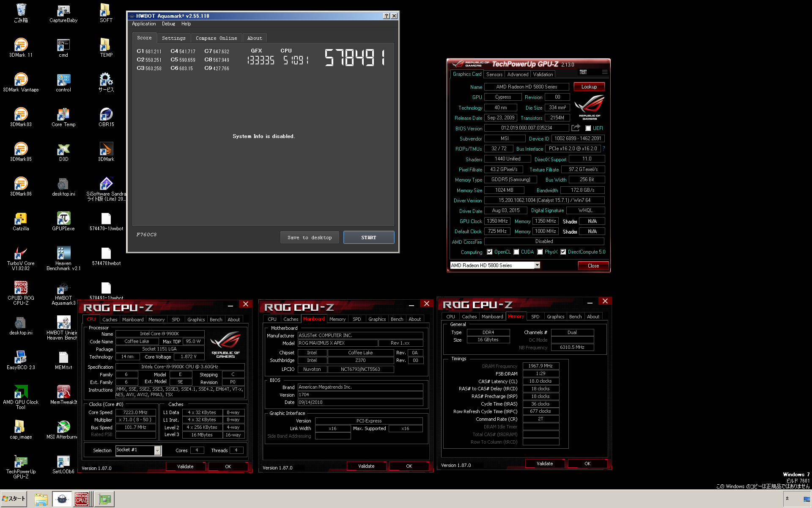Open the file explorer taskbar icon
Image resolution: width=812 pixels, height=508 pixels.
(41, 499)
